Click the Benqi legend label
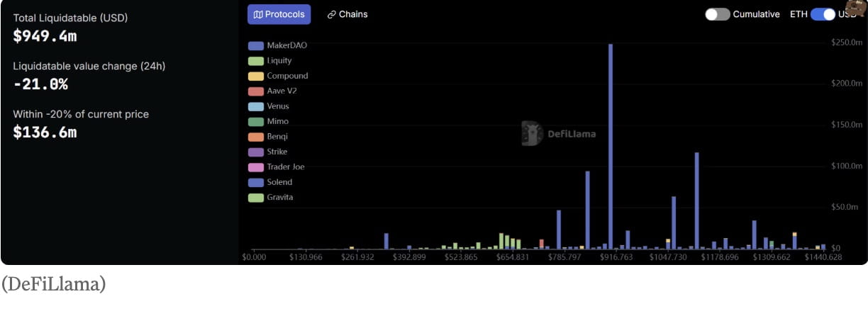Image resolution: width=868 pixels, height=316 pixels. click(x=278, y=137)
